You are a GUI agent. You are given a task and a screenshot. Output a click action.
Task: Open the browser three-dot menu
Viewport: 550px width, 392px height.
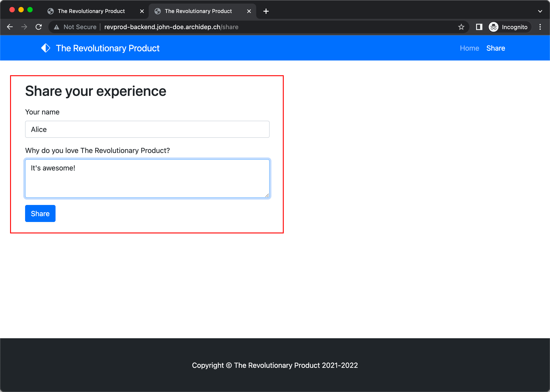pos(540,27)
